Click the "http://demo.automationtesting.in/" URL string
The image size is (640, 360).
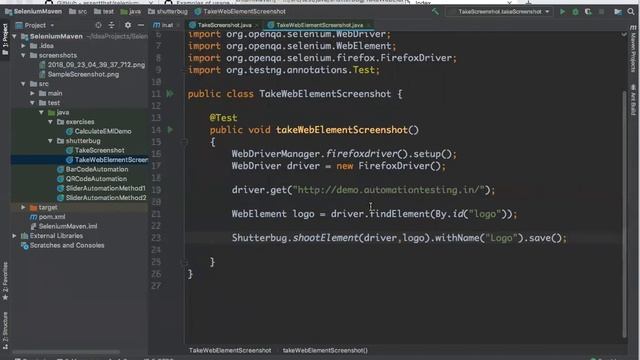[389, 190]
